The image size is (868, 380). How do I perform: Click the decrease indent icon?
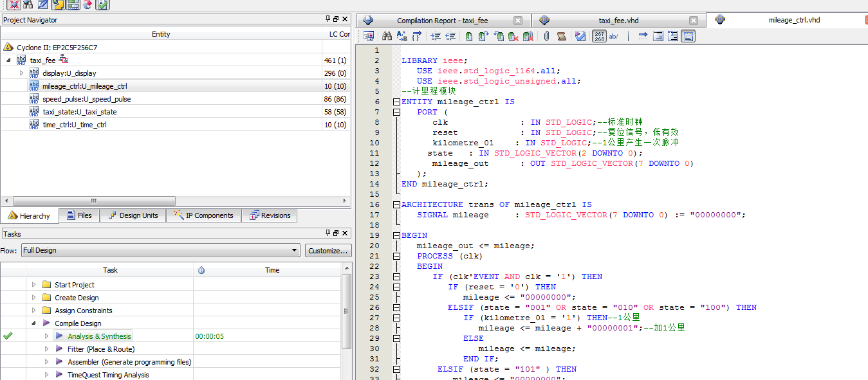[450, 37]
